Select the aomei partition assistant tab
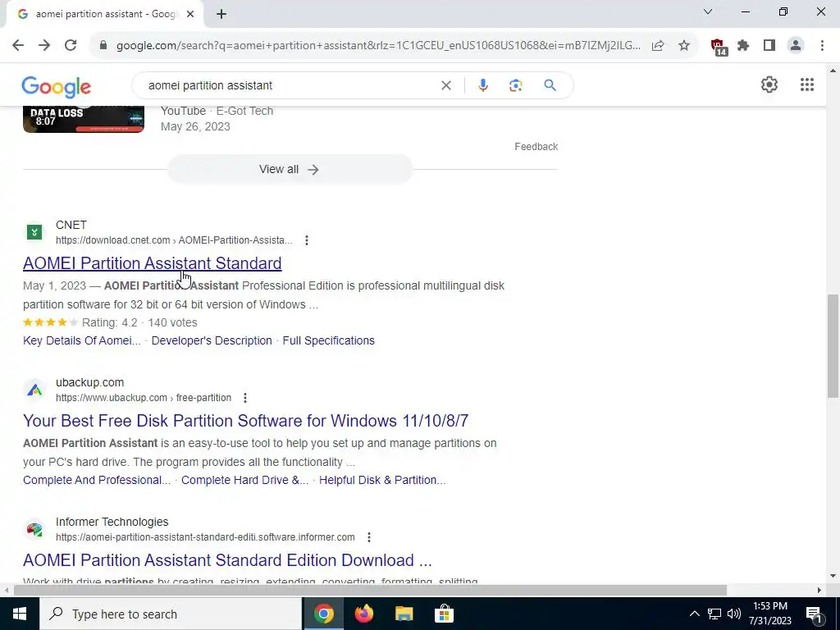Viewport: 840px width, 630px height. coord(104,14)
